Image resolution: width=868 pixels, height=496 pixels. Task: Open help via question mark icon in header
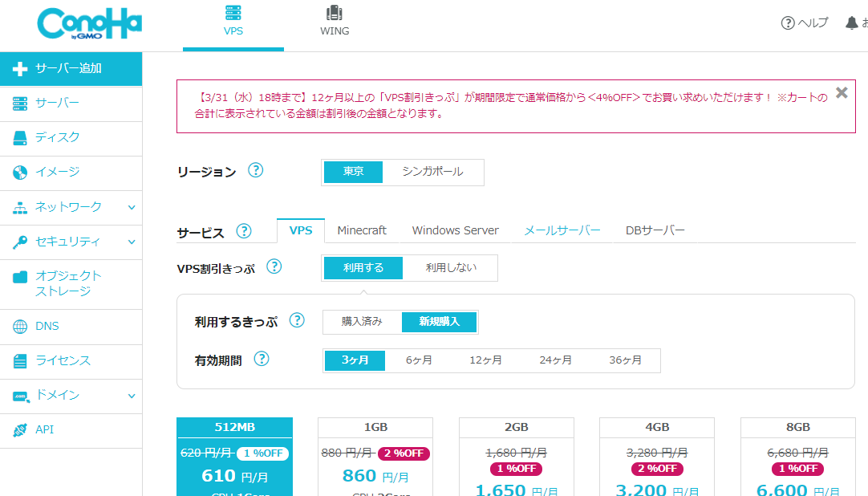(x=788, y=22)
